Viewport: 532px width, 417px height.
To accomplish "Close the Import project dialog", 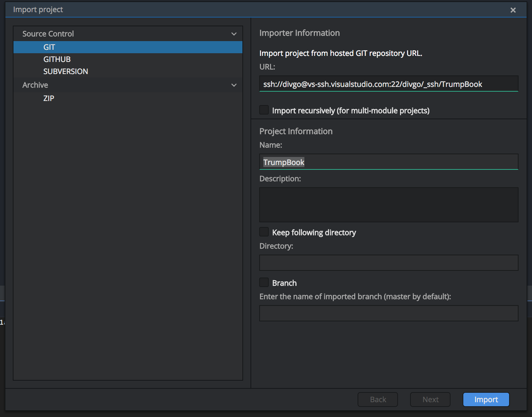I will point(513,10).
